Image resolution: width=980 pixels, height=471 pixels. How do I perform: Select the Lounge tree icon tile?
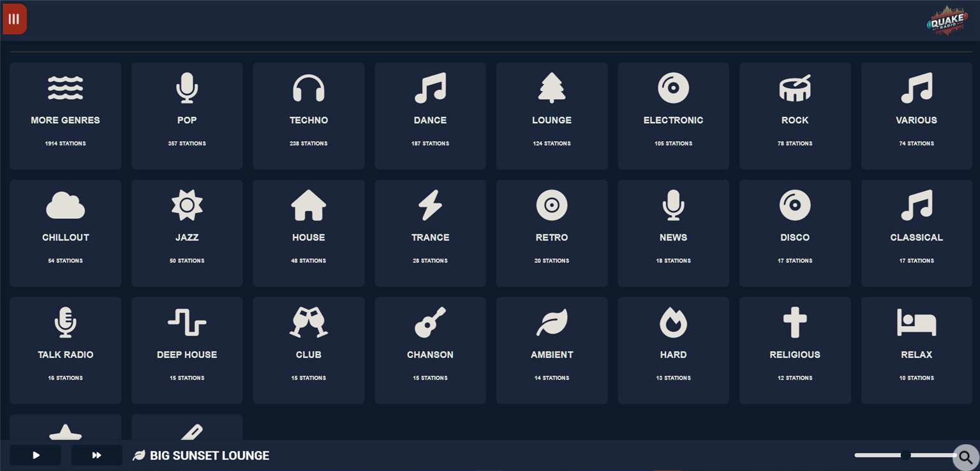click(x=552, y=116)
